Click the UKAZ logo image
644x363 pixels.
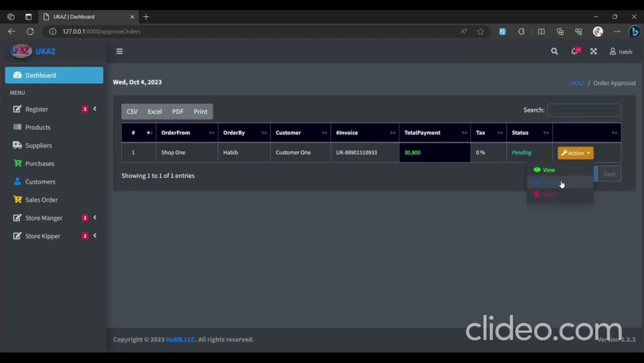(x=21, y=51)
